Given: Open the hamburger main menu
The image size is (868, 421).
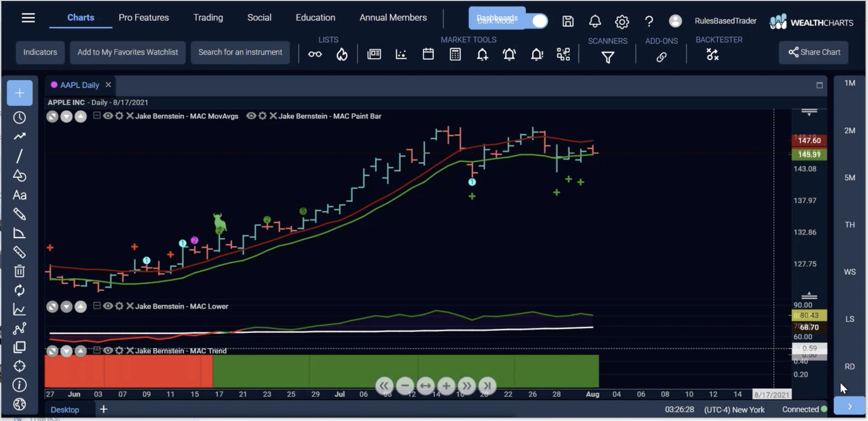Looking at the screenshot, I should pos(28,18).
